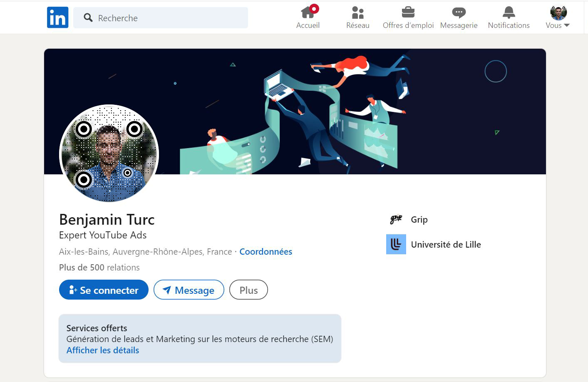Open the Offres d'emploi briefcase icon
The height and width of the screenshot is (382, 588).
[408, 12]
